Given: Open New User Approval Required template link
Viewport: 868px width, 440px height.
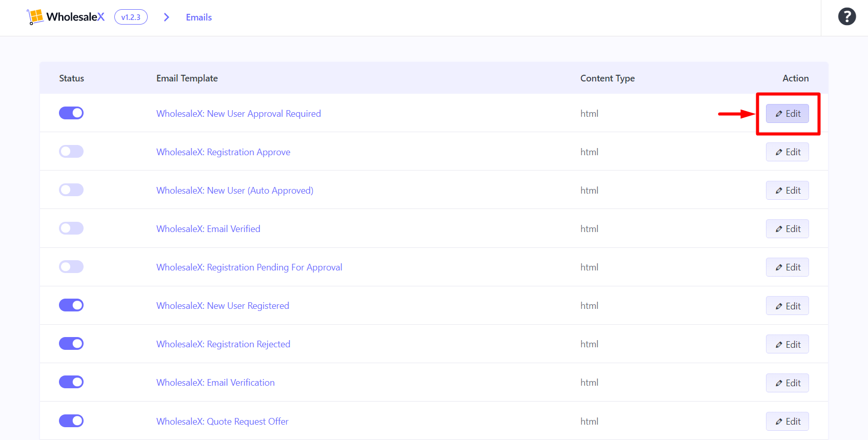Looking at the screenshot, I should point(238,114).
